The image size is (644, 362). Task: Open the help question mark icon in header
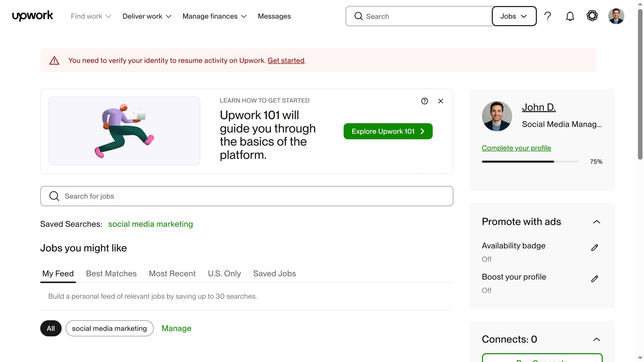point(548,16)
